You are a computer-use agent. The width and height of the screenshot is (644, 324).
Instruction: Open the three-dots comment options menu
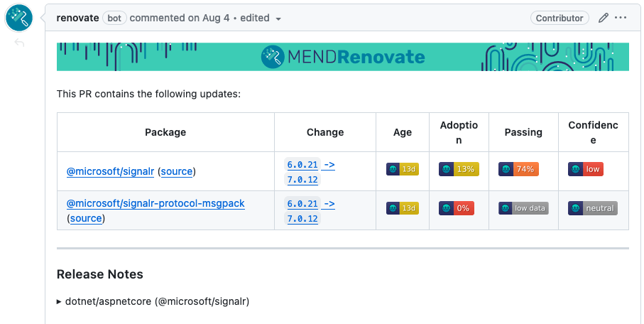621,18
